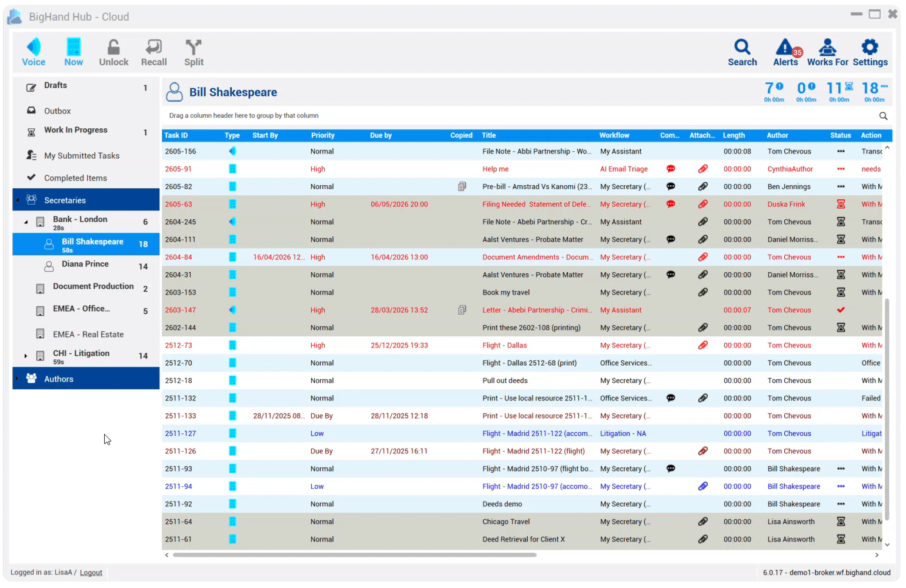Click title 'Chicago Travel'
The image size is (906, 588).
506,522
